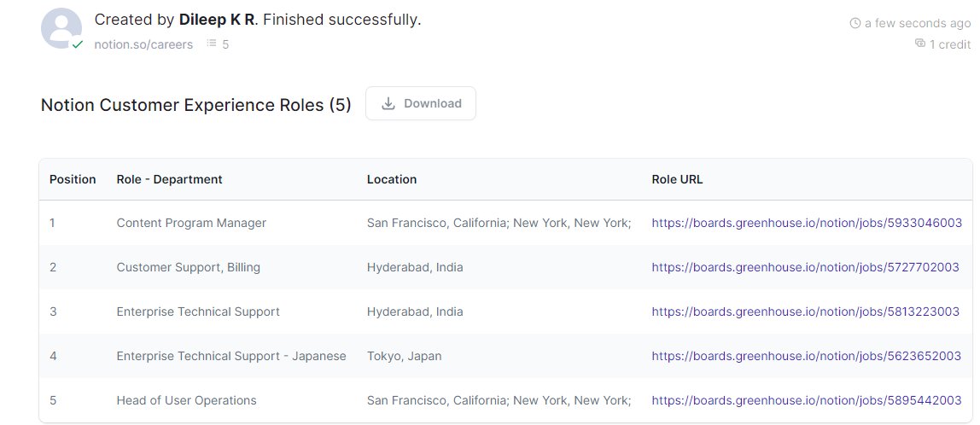Image resolution: width=980 pixels, height=425 pixels.
Task: Click the Notion Customer Experience Roles (5) title
Action: pos(196,104)
